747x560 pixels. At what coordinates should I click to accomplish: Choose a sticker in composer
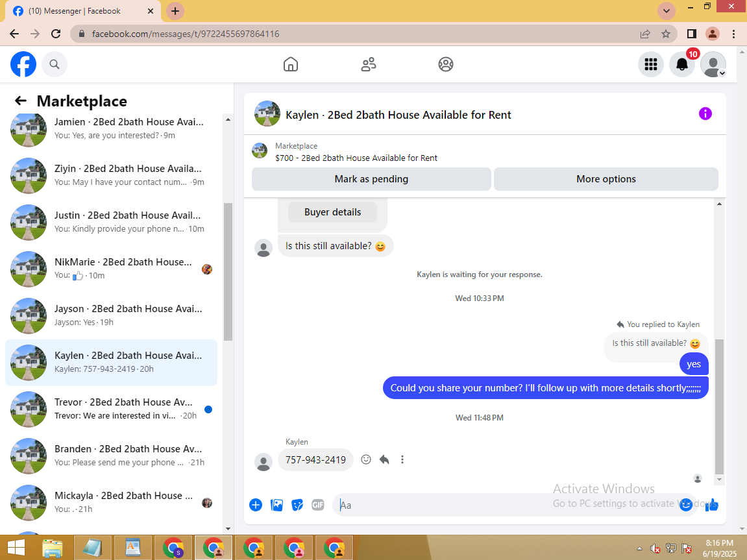click(297, 505)
